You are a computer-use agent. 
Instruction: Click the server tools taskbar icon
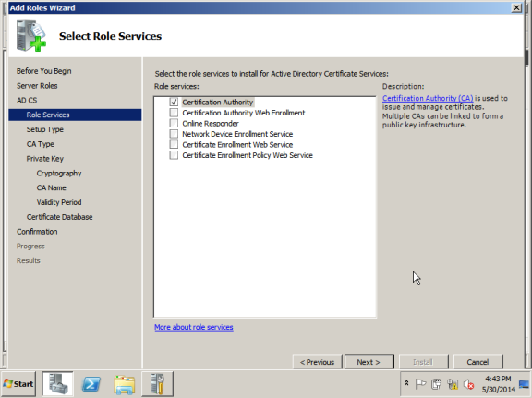coord(158,384)
